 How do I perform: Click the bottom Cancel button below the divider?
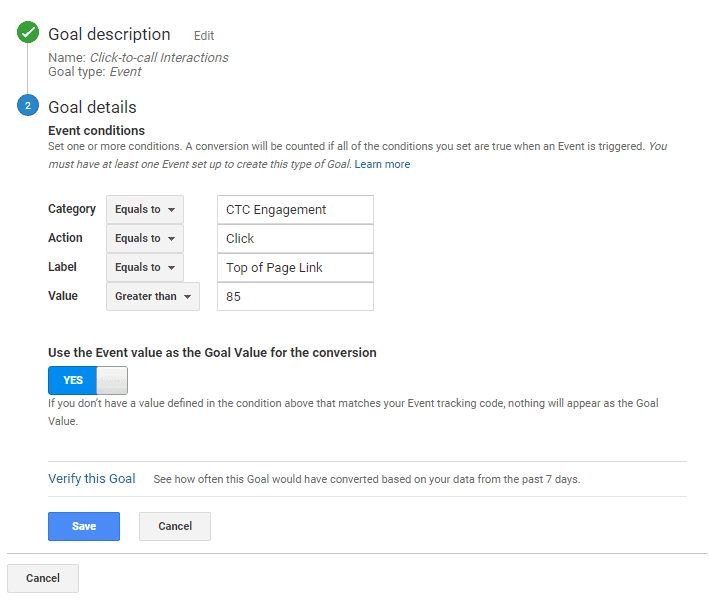click(43, 578)
